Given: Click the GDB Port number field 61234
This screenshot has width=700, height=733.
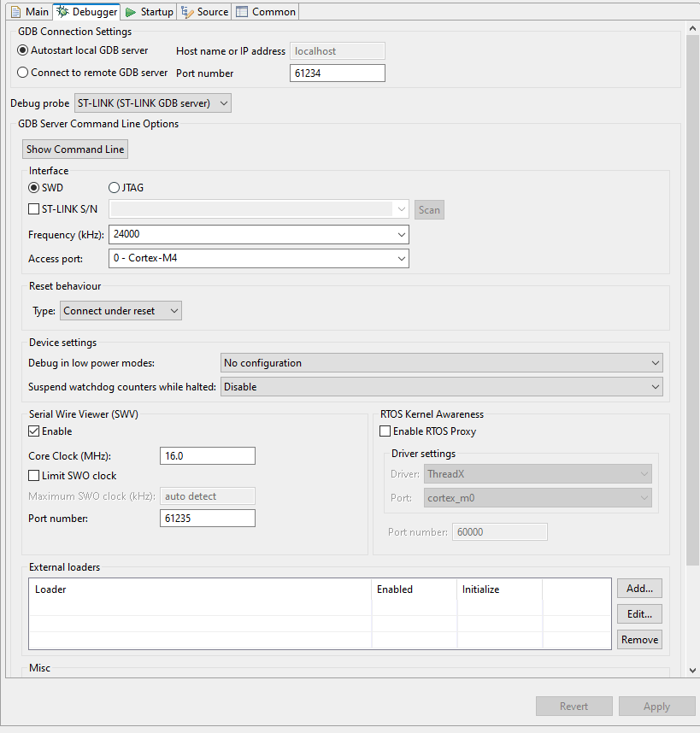Looking at the screenshot, I should [x=338, y=73].
